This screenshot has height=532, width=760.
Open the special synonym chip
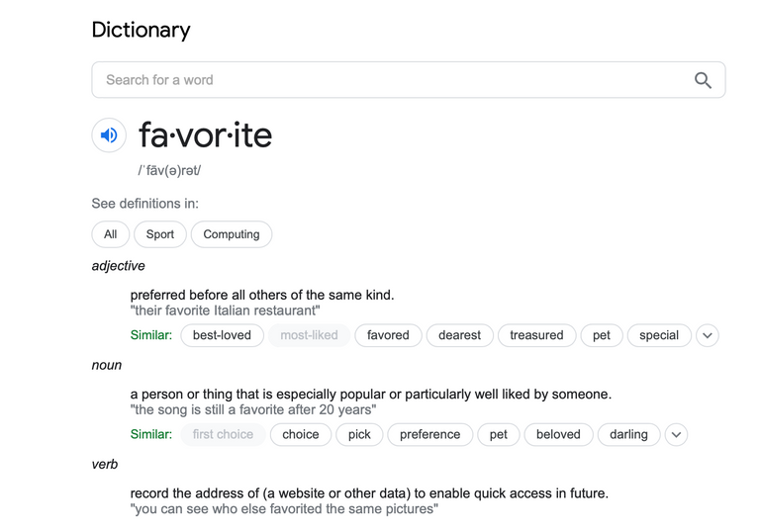pyautogui.click(x=659, y=335)
